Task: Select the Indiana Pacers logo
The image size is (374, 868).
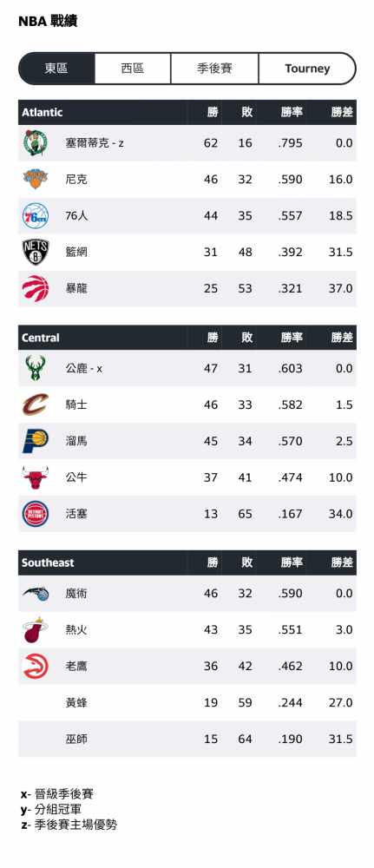Action: tap(36, 441)
